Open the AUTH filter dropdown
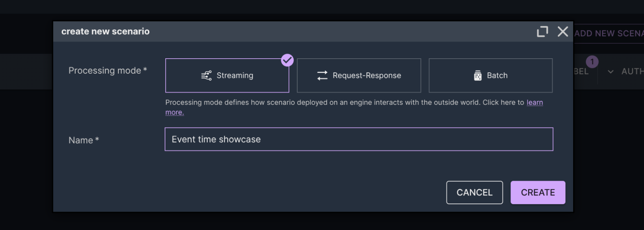This screenshot has width=644, height=230. point(632,72)
